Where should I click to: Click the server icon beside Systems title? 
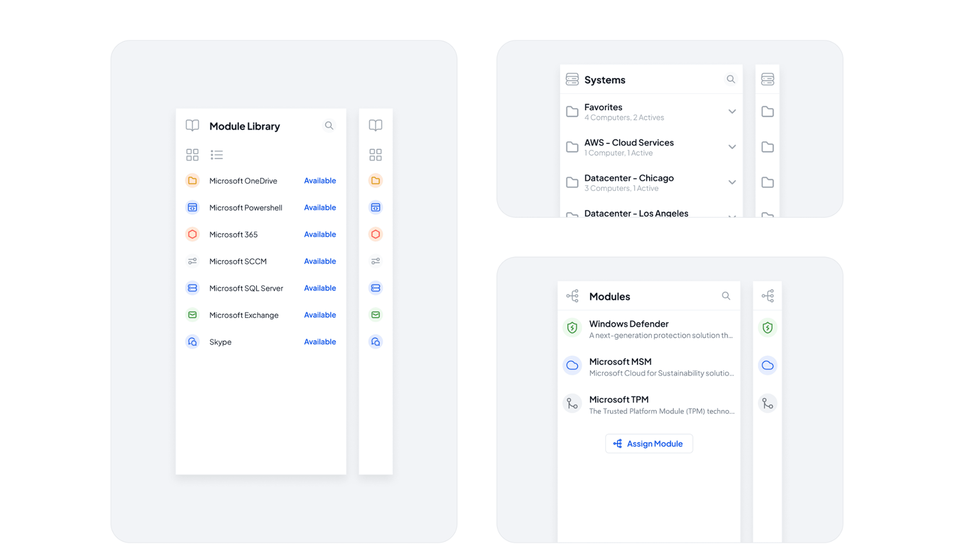[x=572, y=79]
